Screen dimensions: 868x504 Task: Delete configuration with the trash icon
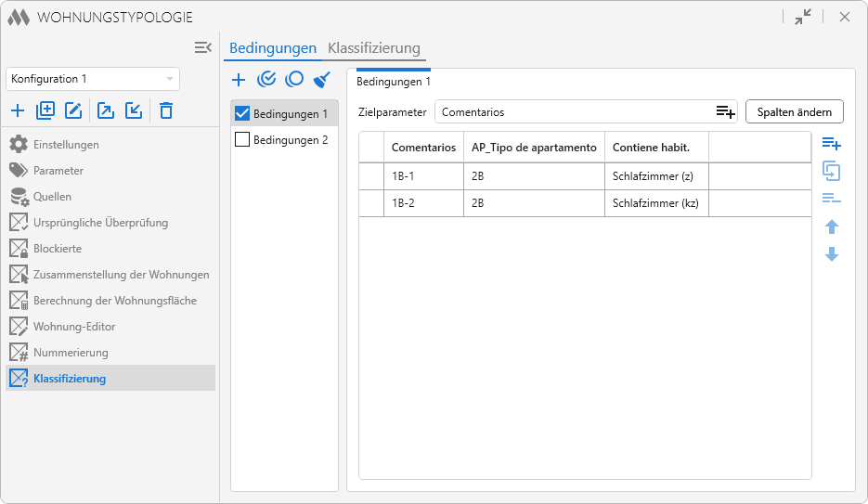click(x=166, y=111)
